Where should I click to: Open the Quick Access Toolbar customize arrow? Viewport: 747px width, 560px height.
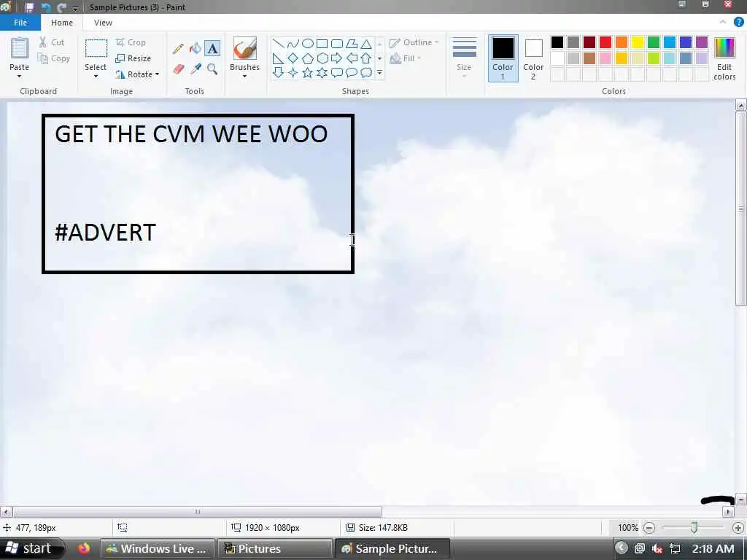coord(75,8)
